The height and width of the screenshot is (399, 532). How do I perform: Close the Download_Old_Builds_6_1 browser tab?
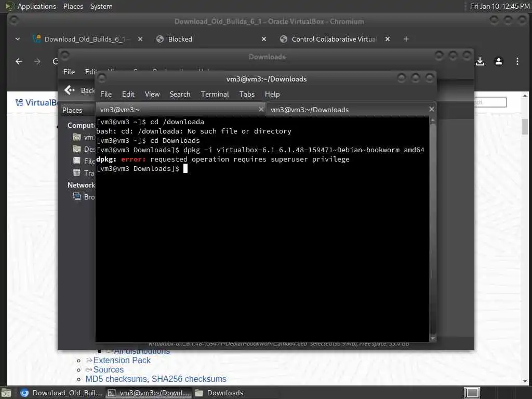[x=140, y=39]
